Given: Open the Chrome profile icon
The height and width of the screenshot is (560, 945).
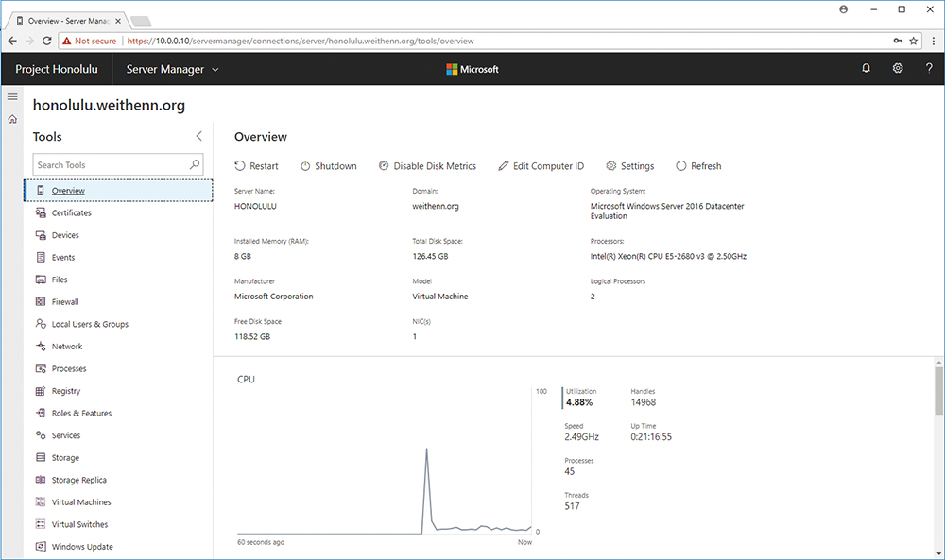Looking at the screenshot, I should [843, 9].
